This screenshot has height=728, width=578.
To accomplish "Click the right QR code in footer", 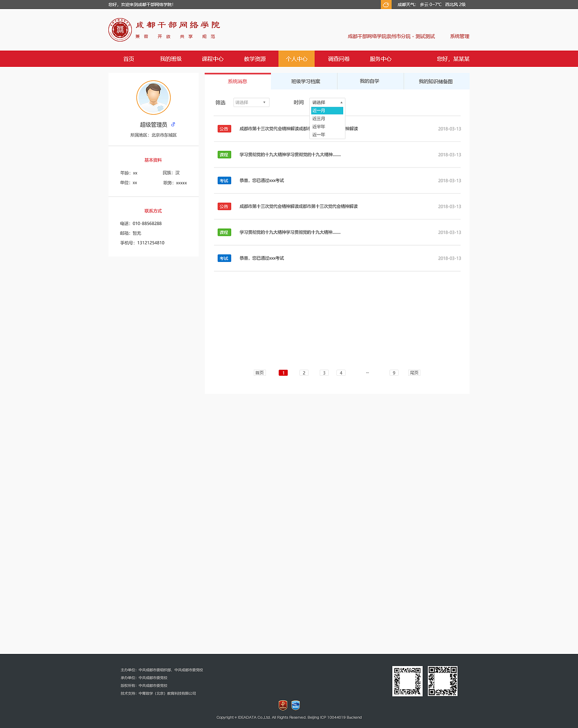I will coord(443,681).
